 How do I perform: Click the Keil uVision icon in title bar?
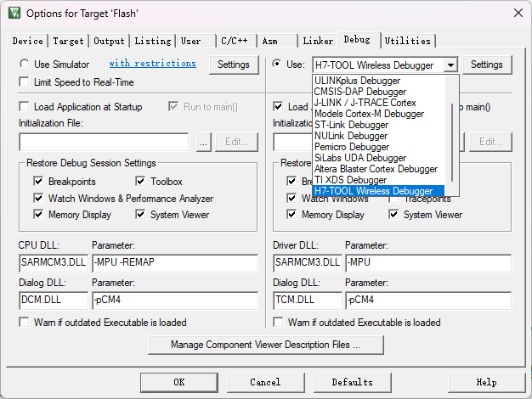(14, 13)
